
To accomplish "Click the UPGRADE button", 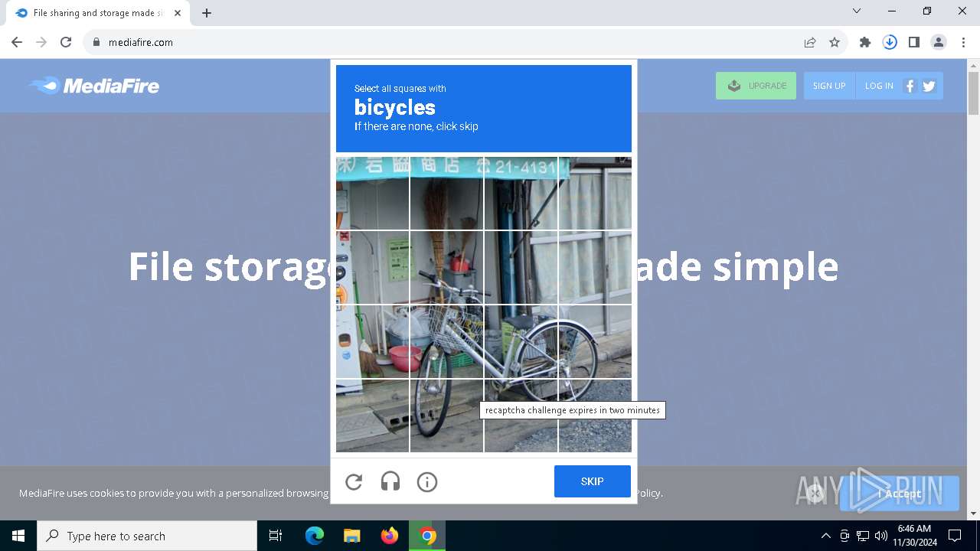I will click(756, 86).
